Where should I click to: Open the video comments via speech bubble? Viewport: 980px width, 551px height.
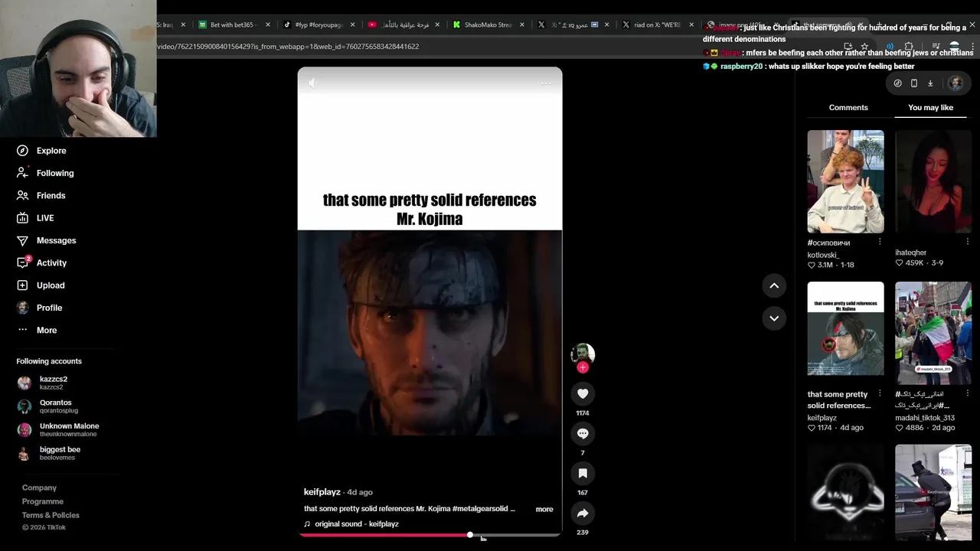pos(583,433)
